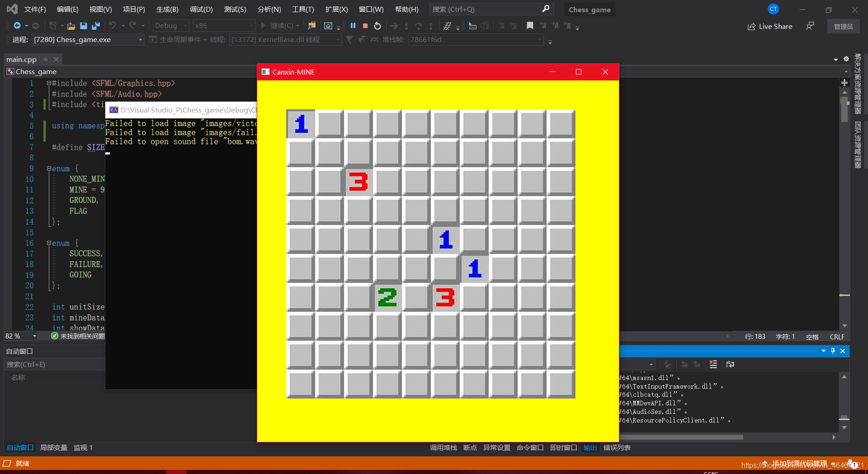
Task: Click the bookmark icon in the toolbar
Action: pos(530,26)
